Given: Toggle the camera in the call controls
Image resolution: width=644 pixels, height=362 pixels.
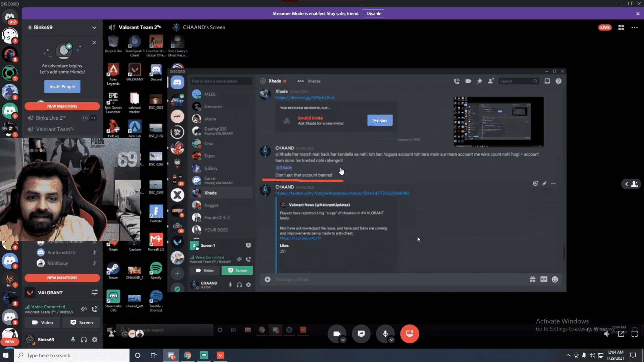Looking at the screenshot, I should tap(337, 334).
